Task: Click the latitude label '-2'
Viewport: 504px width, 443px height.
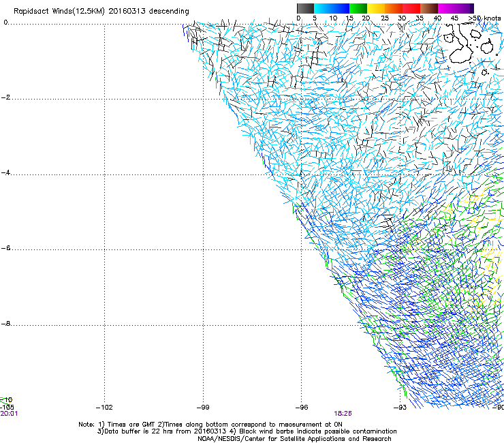Action: (x=5, y=97)
